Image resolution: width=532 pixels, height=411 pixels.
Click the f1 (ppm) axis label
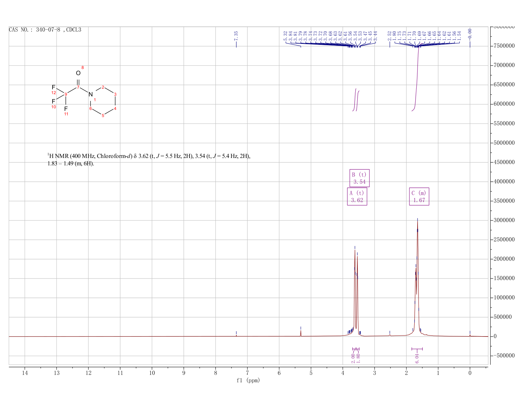(248, 380)
